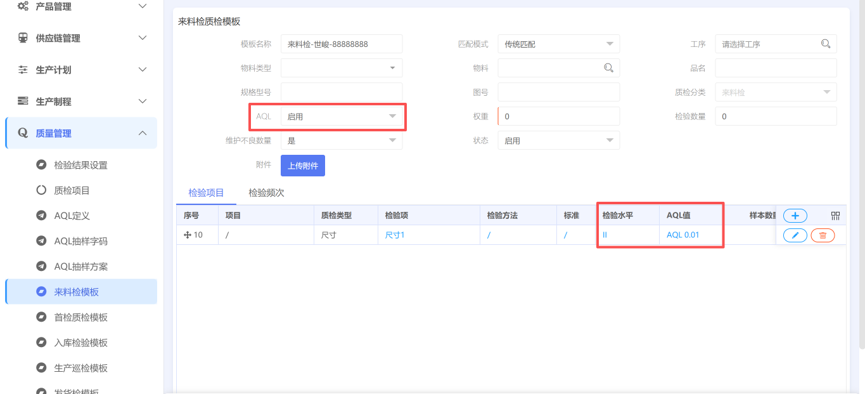Click the 尺寸1 link in 检验项 column
This screenshot has width=865, height=394.
(395, 235)
